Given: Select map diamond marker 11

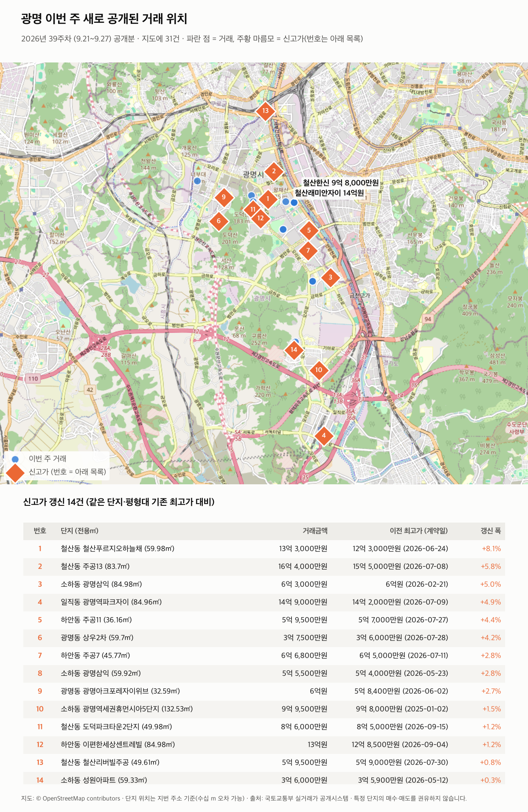Looking at the screenshot, I should coord(253,209).
